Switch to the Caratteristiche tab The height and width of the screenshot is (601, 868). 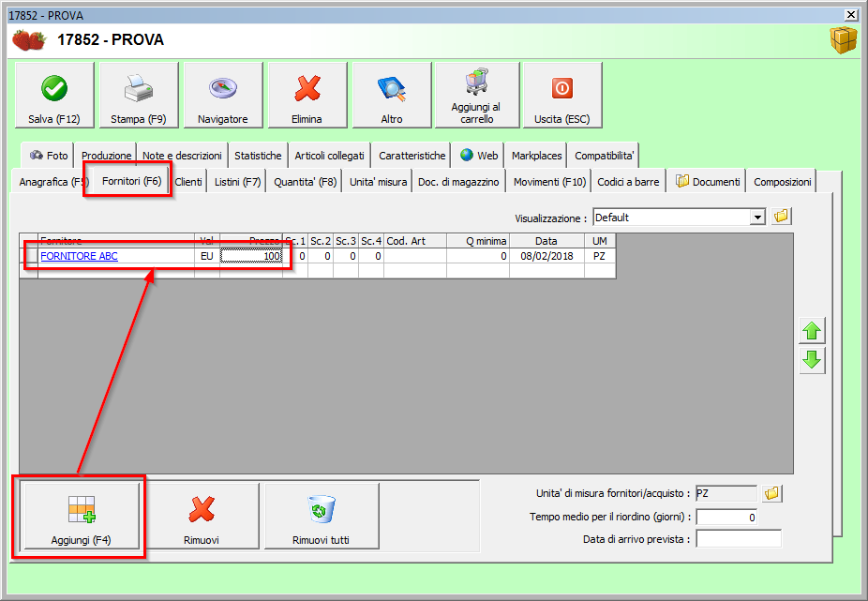point(412,156)
